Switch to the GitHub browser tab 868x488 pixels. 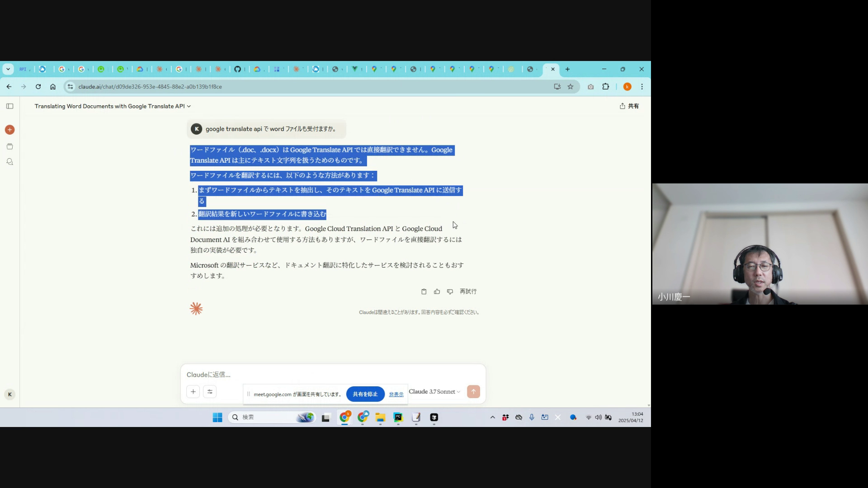pyautogui.click(x=237, y=69)
